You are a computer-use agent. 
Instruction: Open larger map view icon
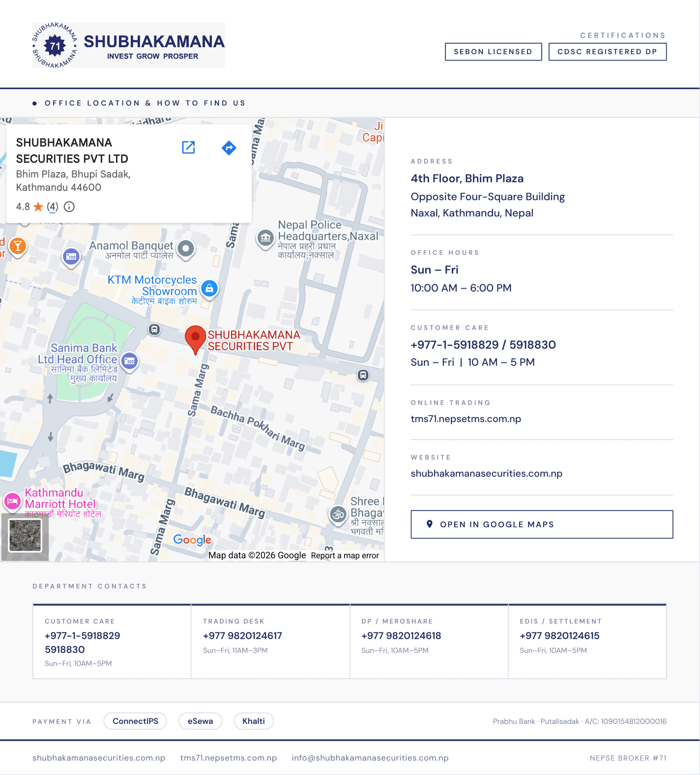189,147
